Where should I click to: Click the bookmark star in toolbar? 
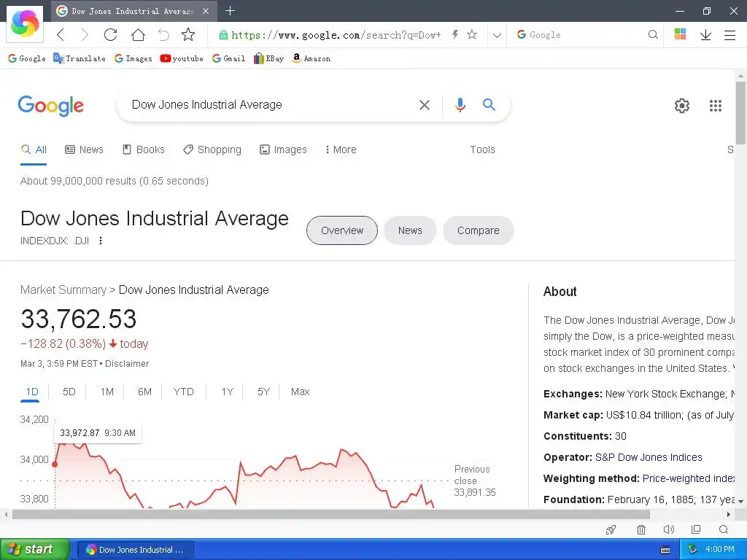click(x=188, y=34)
